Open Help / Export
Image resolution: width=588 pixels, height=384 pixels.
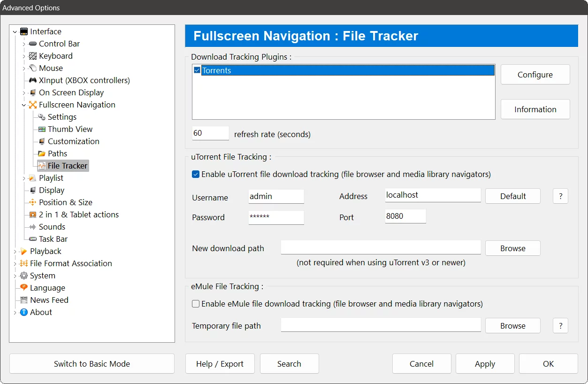click(x=220, y=364)
